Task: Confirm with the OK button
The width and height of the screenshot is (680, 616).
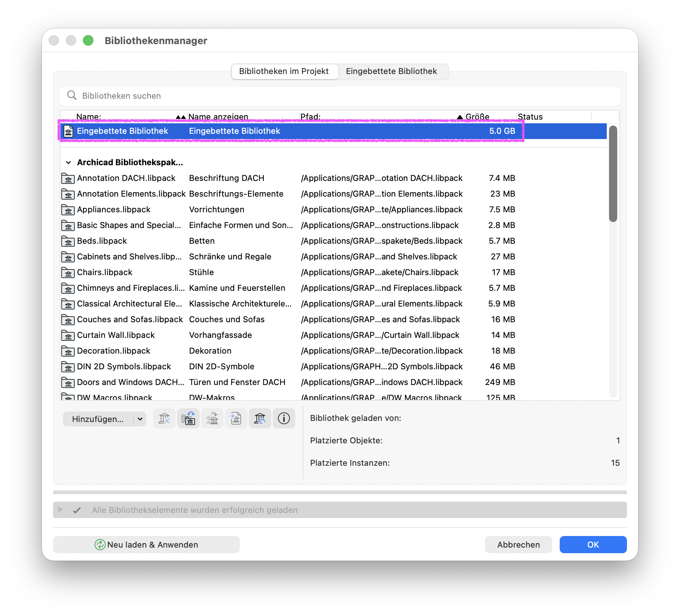Action: click(593, 545)
